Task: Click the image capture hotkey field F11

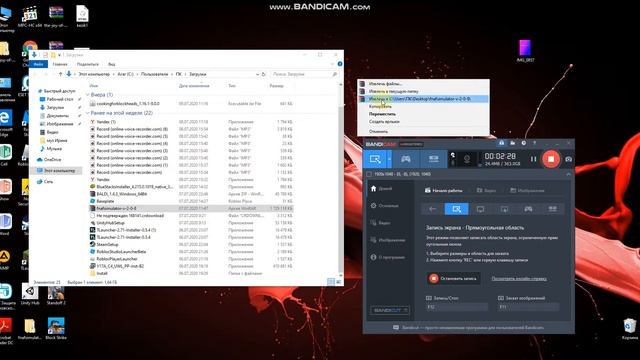Action: click(529, 307)
